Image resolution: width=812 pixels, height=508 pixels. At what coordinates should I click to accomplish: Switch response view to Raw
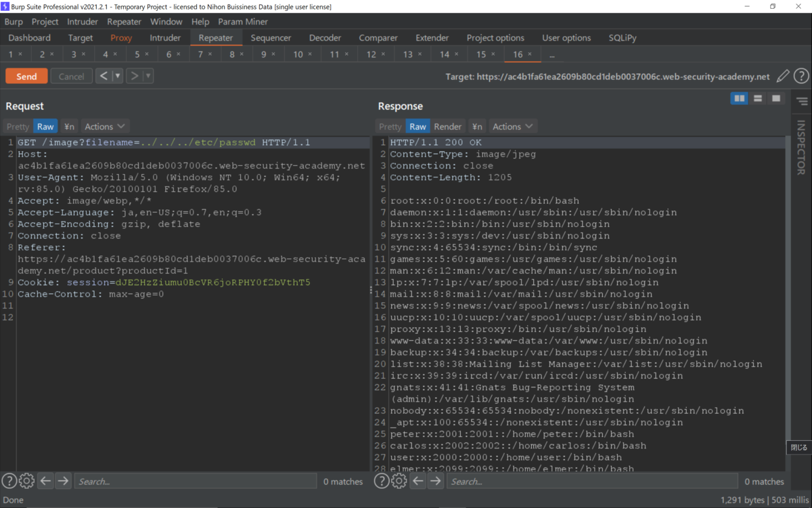point(418,127)
